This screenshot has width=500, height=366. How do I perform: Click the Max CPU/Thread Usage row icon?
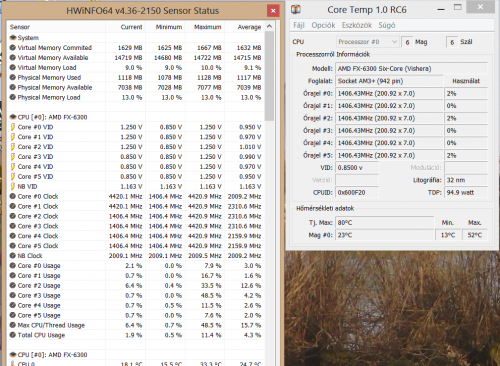(13, 325)
